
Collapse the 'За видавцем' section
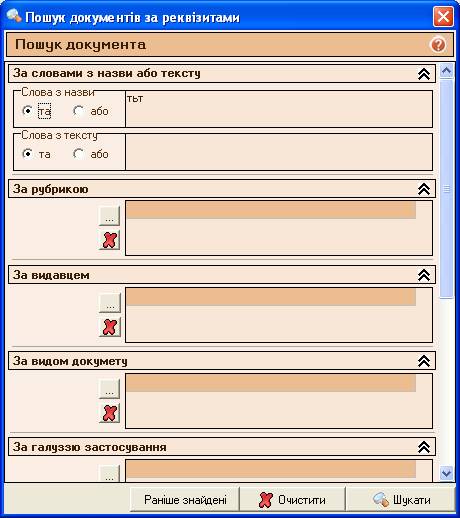[x=424, y=275]
